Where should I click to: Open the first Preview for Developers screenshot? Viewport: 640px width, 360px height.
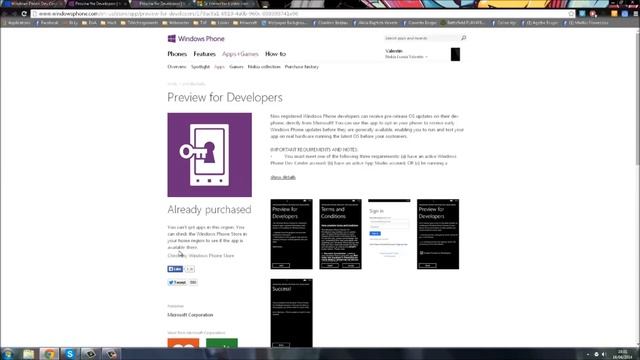(x=291, y=234)
